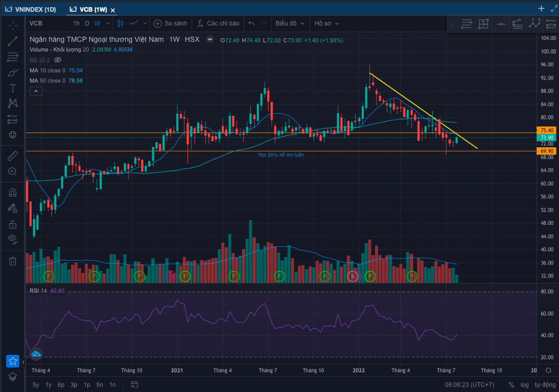Click the So sánh compare button
Viewport: 559px width, 392px height.
pos(170,23)
